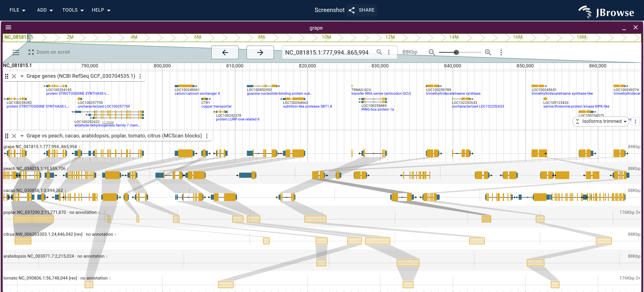Select uncharacterized LOC100257759 label
This screenshot has height=292, width=644.
[104, 106]
